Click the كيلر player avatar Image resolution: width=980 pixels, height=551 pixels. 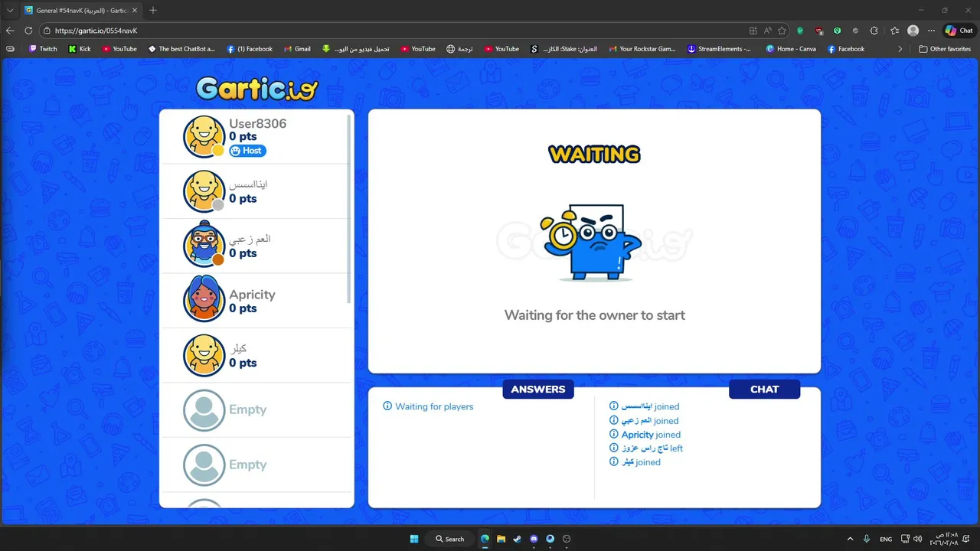204,355
